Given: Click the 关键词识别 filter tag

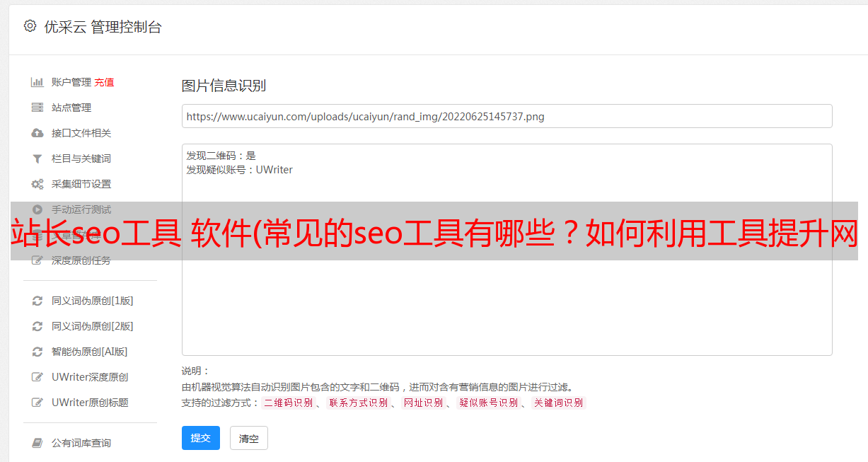Looking at the screenshot, I should 559,403.
